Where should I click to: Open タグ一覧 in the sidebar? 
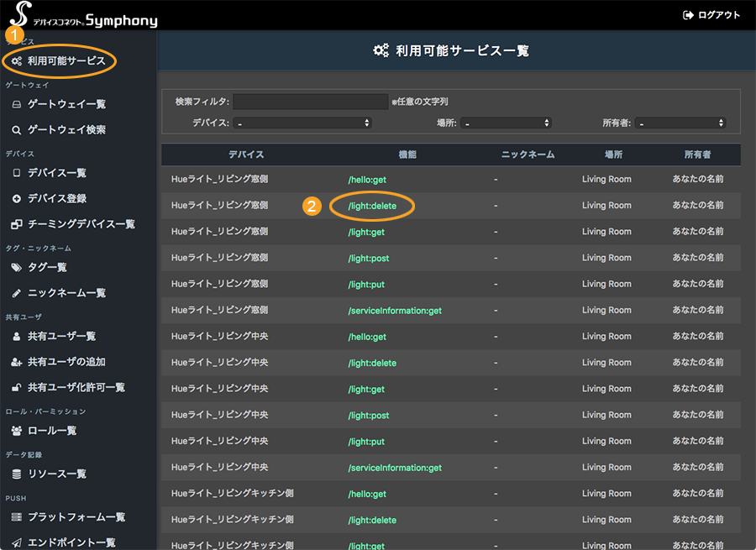pyautogui.click(x=47, y=268)
